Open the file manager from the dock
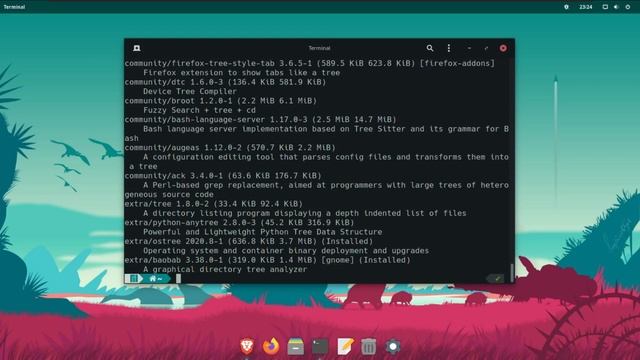This screenshot has width=640, height=360. (x=296, y=346)
